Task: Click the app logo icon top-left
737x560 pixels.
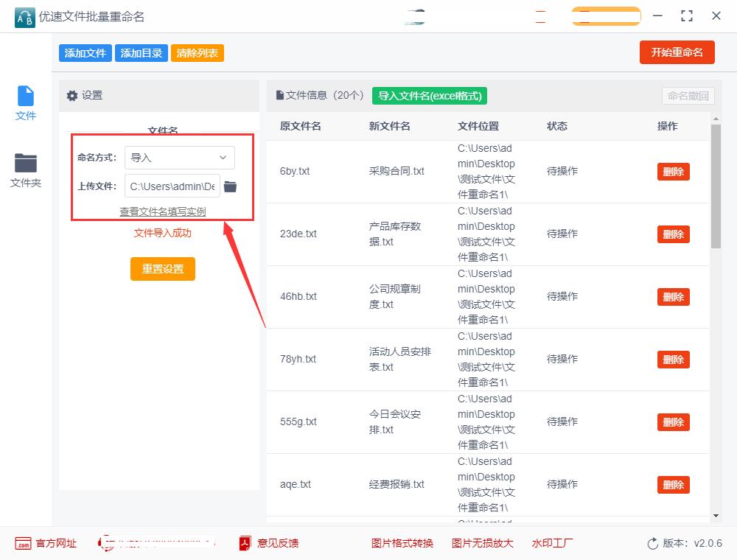Action: click(24, 16)
